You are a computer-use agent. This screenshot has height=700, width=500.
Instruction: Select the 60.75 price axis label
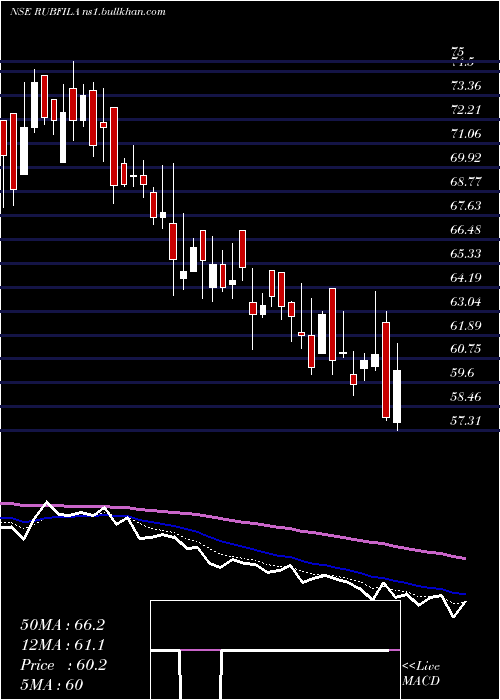(466, 349)
